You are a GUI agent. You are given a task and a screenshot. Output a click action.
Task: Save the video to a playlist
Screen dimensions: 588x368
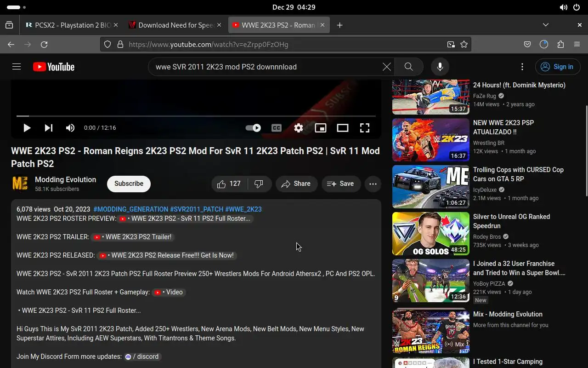coord(340,184)
